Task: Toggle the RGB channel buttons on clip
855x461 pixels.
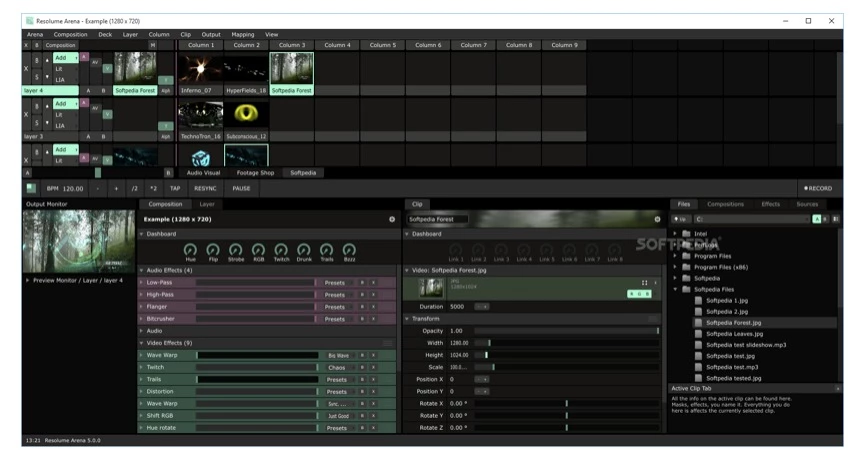Action: coord(639,294)
